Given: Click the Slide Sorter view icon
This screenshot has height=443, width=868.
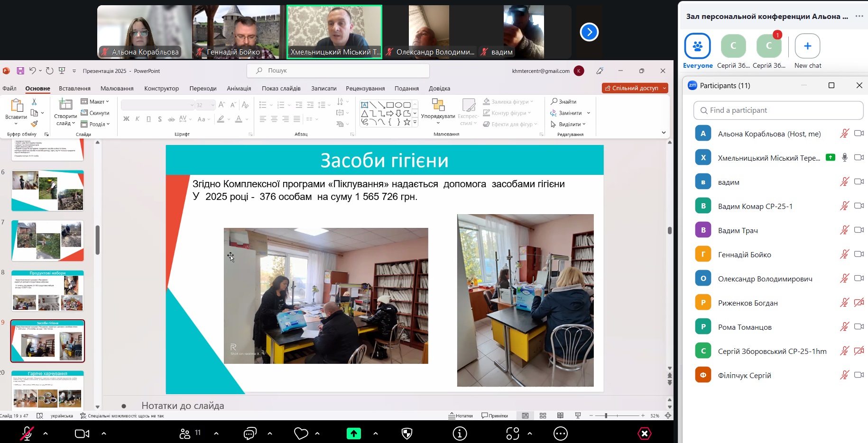Looking at the screenshot, I should pyautogui.click(x=543, y=416).
